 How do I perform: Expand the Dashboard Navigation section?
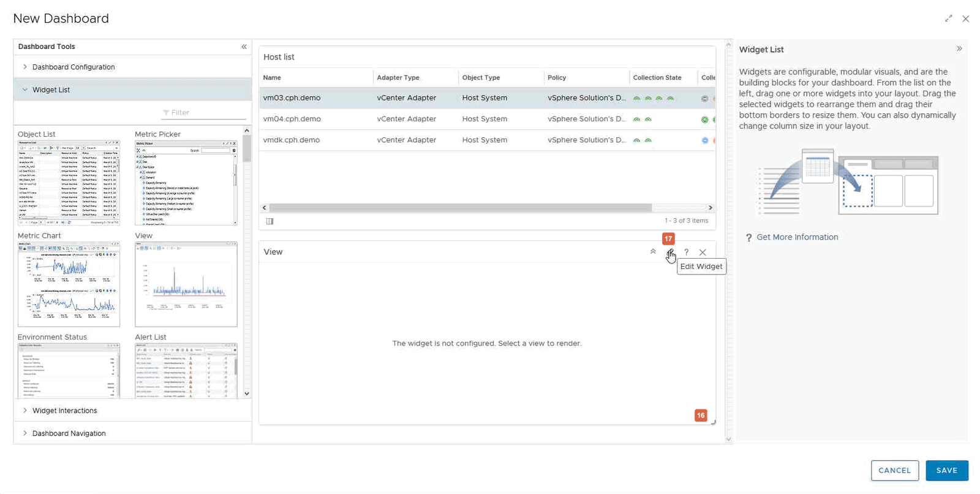[x=69, y=433]
